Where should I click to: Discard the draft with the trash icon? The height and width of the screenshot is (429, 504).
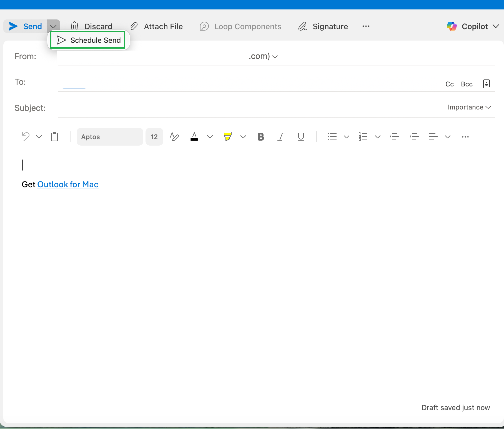pyautogui.click(x=91, y=26)
